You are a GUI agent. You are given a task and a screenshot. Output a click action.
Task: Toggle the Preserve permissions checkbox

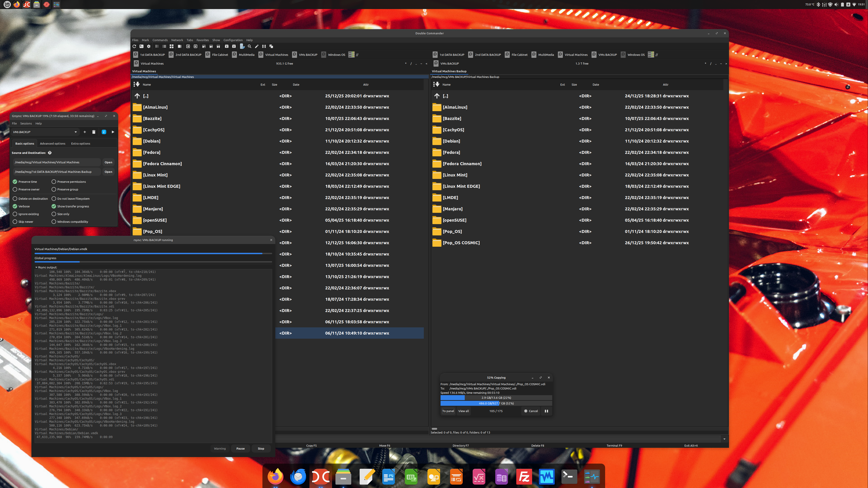tap(54, 182)
